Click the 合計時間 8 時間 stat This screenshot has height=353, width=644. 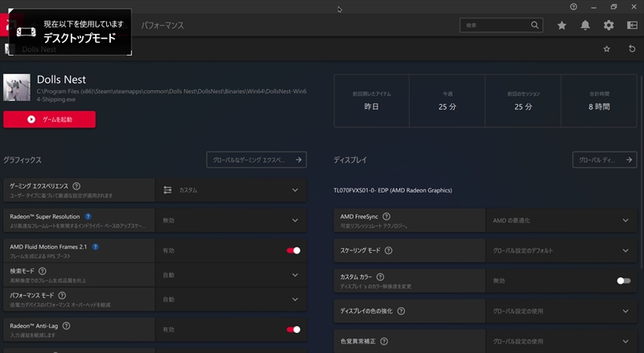[599, 101]
